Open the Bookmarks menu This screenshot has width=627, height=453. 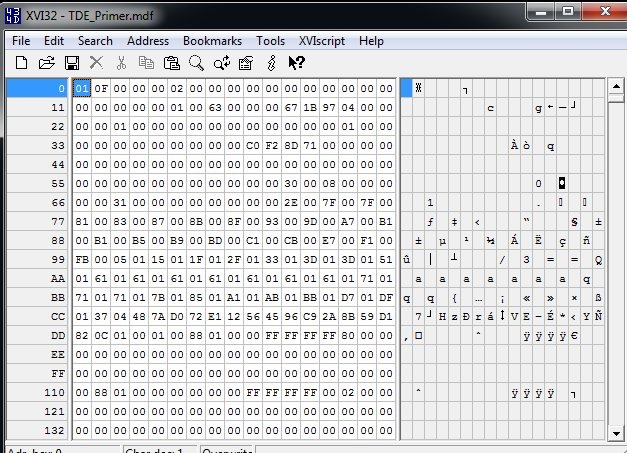212,41
